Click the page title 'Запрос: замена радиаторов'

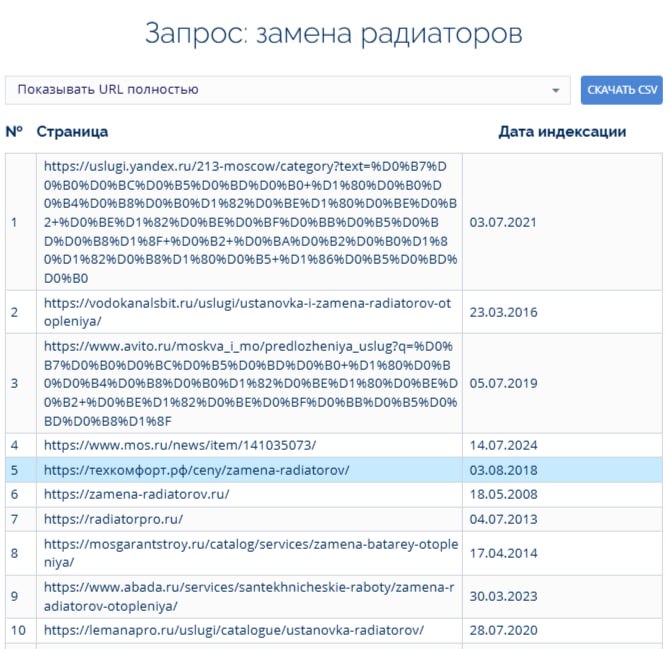(333, 33)
